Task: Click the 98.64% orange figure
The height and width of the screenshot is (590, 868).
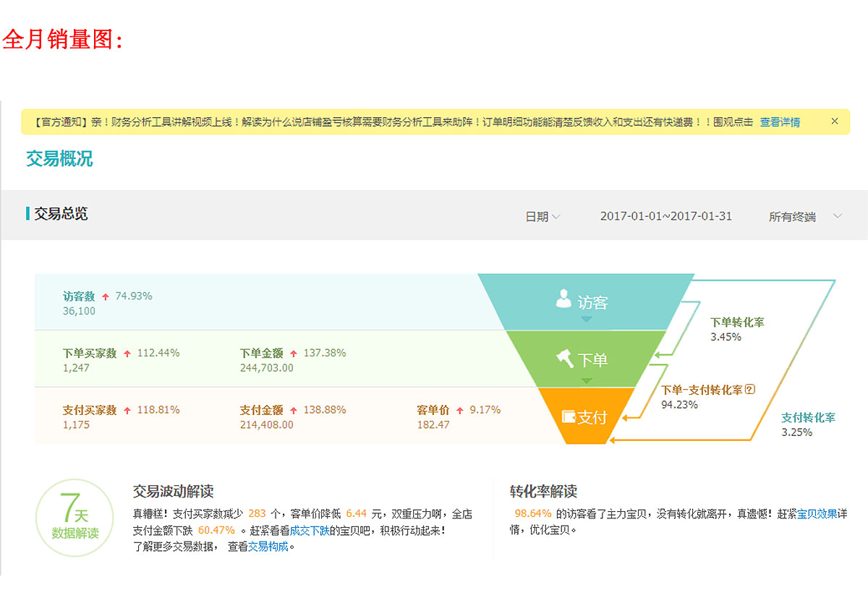Action: click(533, 513)
